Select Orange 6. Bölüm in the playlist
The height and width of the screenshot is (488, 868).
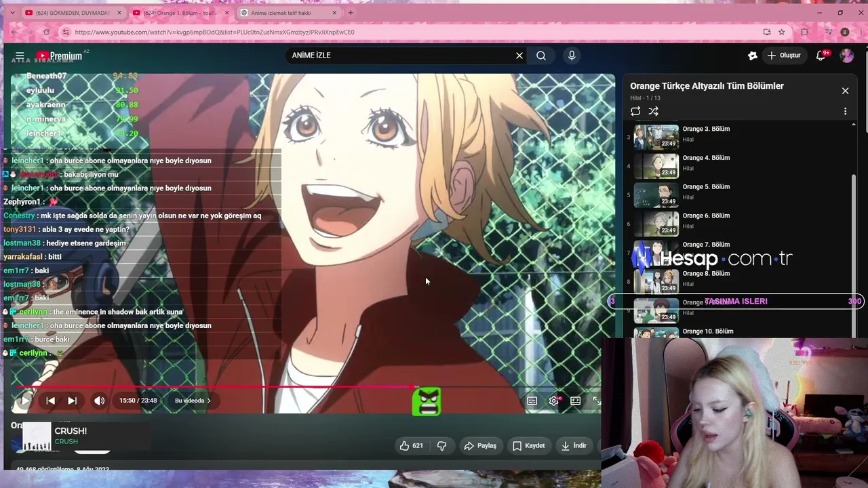(x=738, y=224)
